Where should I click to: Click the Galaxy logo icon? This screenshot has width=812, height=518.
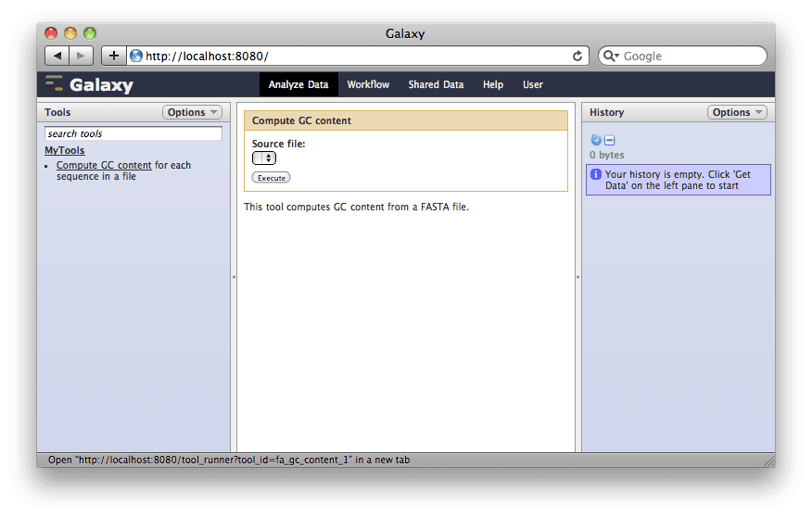(x=54, y=83)
